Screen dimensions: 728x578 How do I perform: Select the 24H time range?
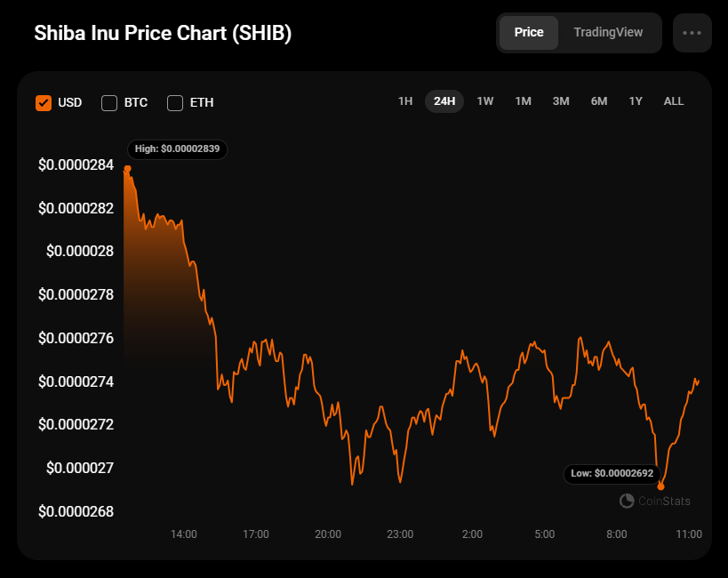(444, 101)
